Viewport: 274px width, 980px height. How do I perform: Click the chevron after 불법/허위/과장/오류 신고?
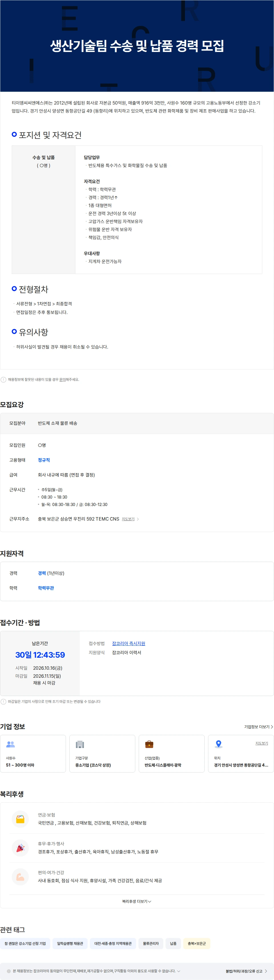pyautogui.click(x=266, y=971)
